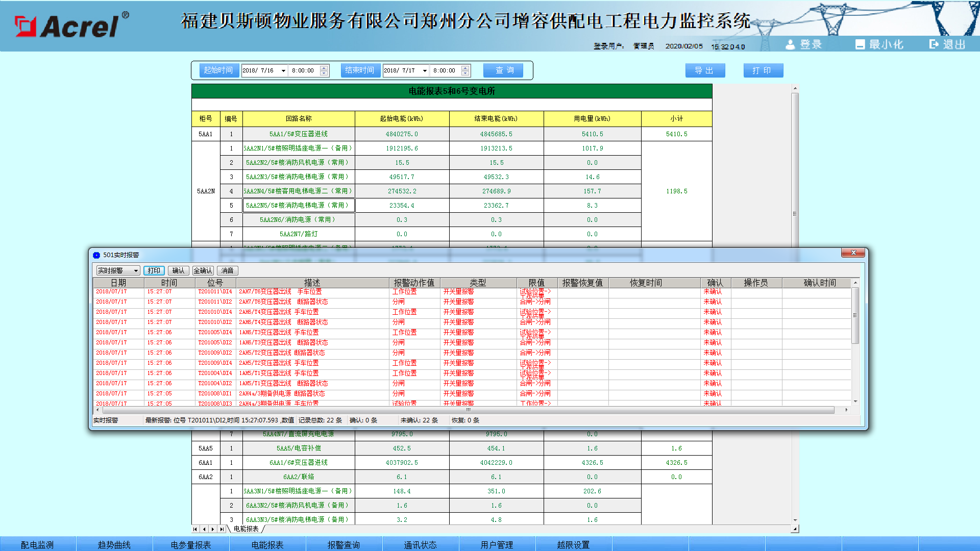Viewport: 980px width, 551px height.
Task: Open the end date dropdown calendar
Action: (x=425, y=71)
